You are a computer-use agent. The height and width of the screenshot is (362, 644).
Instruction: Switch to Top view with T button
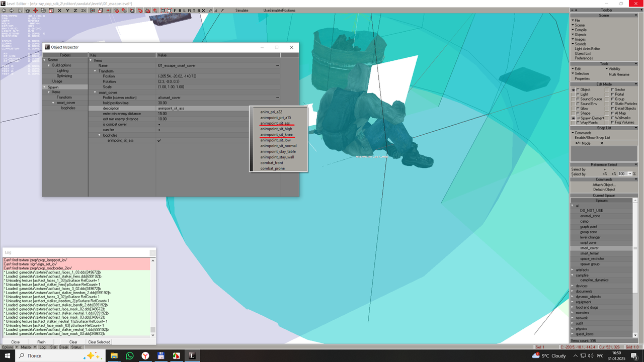(194, 11)
